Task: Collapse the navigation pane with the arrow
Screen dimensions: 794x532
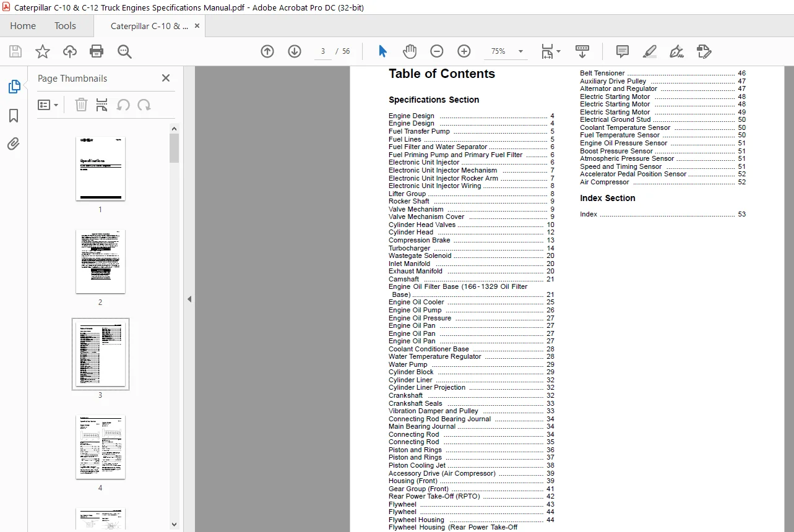Action: pos(189,299)
